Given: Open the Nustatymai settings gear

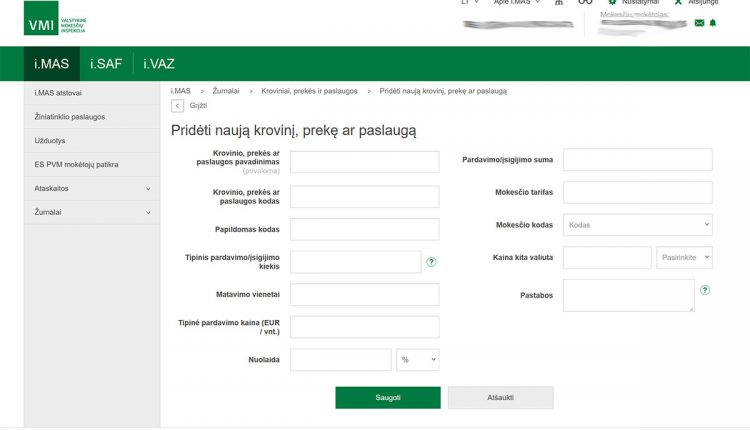Looking at the screenshot, I should point(613,3).
